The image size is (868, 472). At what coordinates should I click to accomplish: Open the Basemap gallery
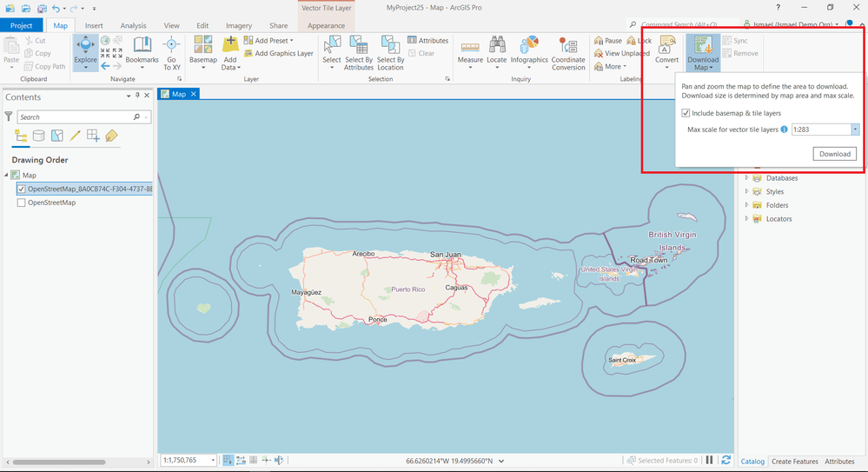click(x=202, y=53)
